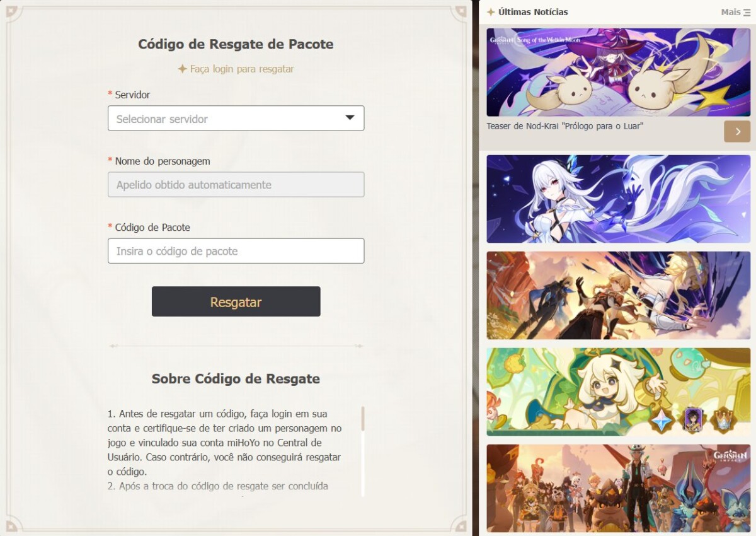Open the white-haired character news banner
Viewport: 756px width, 536px height.
coord(618,199)
